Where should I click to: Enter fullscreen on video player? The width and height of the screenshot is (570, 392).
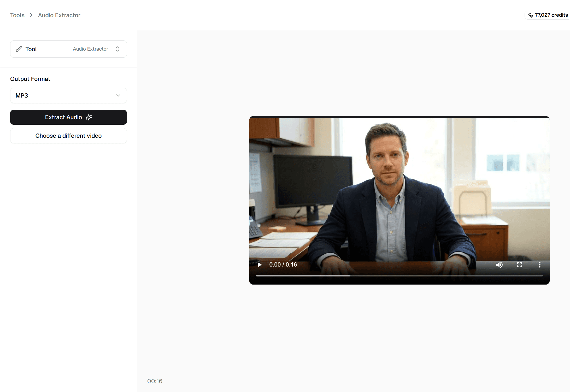[x=519, y=265]
